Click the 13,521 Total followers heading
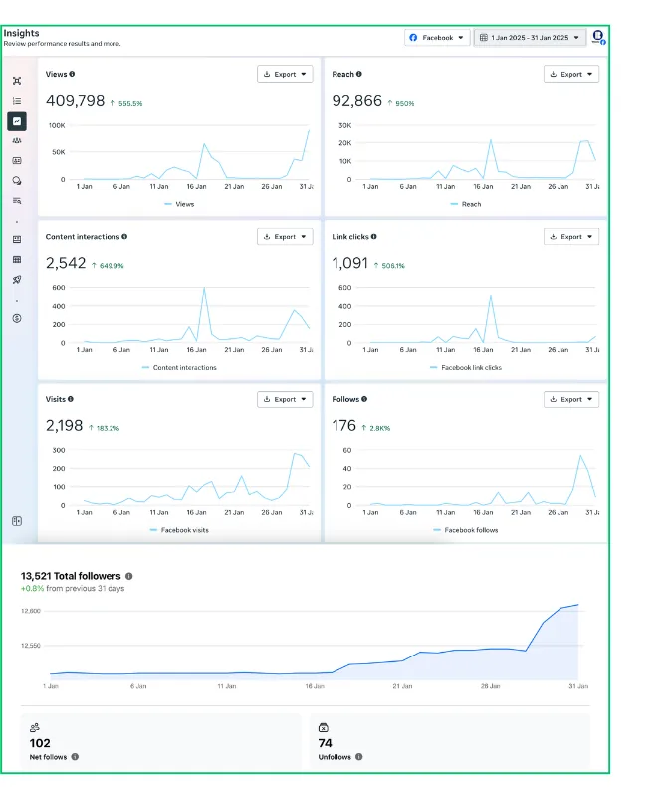 pyautogui.click(x=71, y=576)
